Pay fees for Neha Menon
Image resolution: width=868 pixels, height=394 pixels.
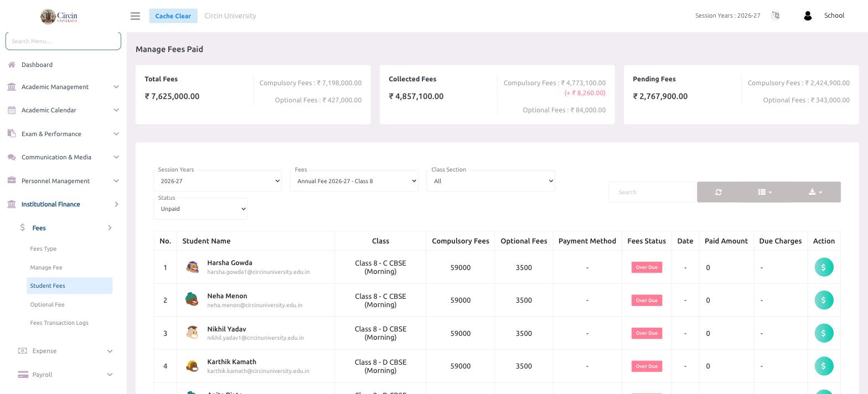click(x=824, y=300)
